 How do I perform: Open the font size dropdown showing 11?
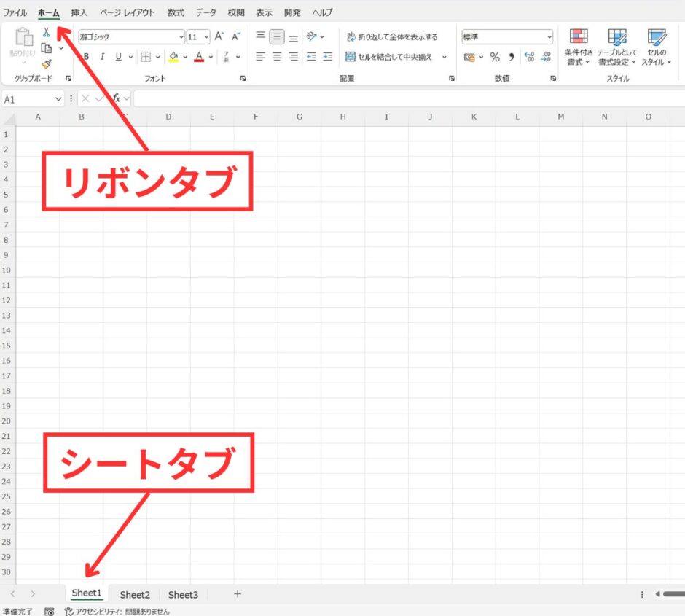pos(197,36)
